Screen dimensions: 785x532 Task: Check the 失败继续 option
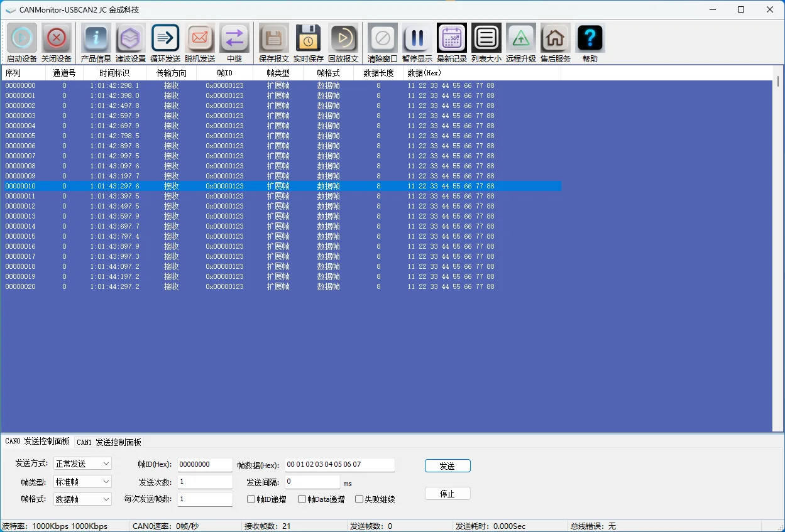pos(359,499)
